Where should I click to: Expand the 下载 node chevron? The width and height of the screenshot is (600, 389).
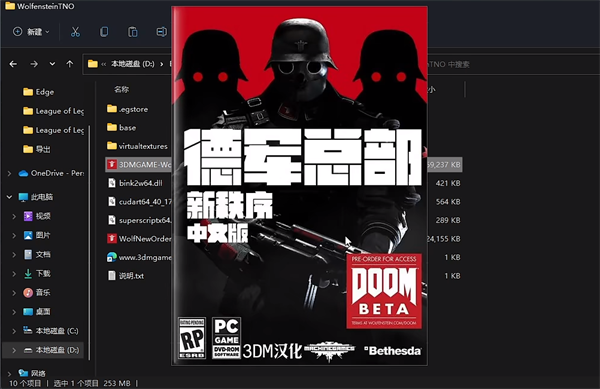(14, 274)
